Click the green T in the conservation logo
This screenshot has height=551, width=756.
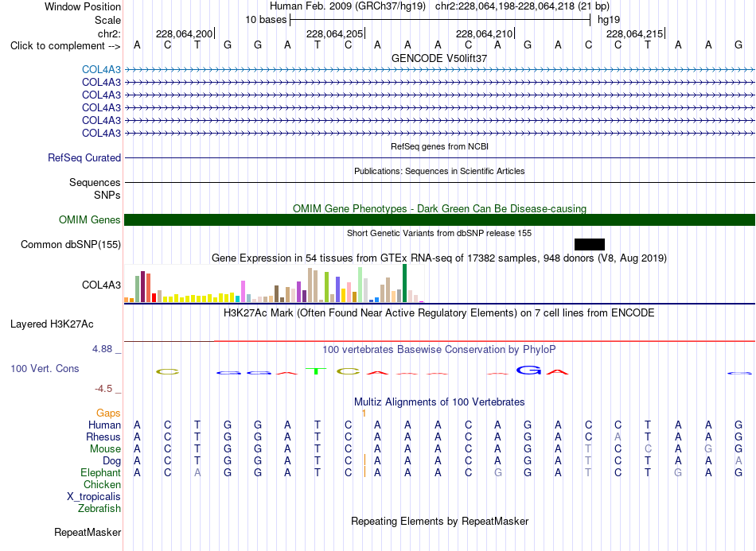pyautogui.click(x=316, y=371)
